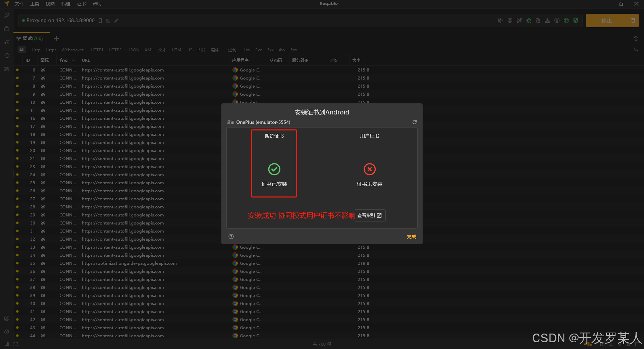Open the 帮助 menu
Image resolution: width=644 pixels, height=349 pixels.
pyautogui.click(x=97, y=4)
